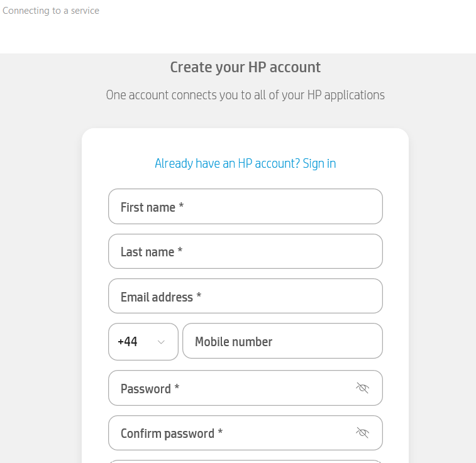Click the required asterisk beside Email address
The width and height of the screenshot is (476, 463).
tap(199, 295)
